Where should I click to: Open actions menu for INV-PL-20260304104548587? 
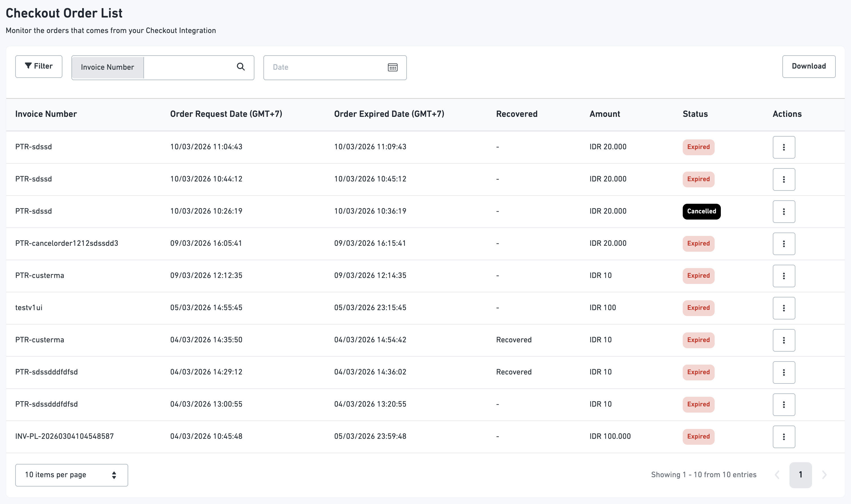(784, 437)
